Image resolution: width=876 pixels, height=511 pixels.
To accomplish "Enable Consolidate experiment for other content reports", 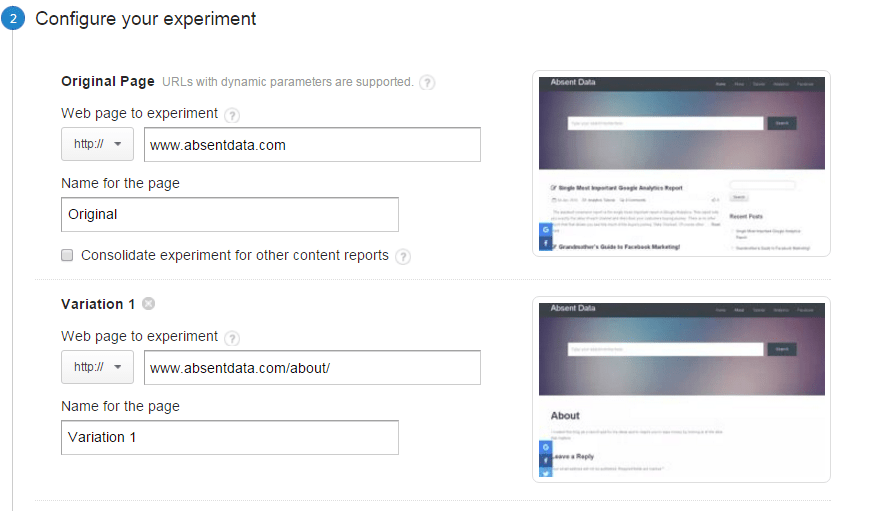I will (x=67, y=255).
